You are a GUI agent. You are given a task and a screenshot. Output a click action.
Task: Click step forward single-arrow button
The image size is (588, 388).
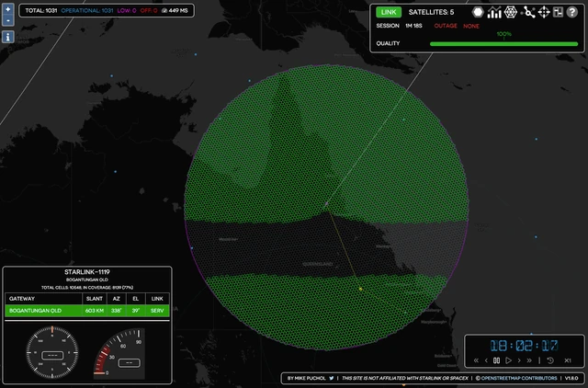pyautogui.click(x=519, y=360)
